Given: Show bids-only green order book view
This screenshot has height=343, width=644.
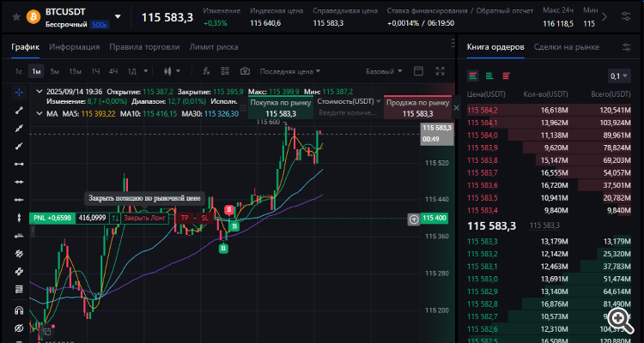Looking at the screenshot, I should click(489, 76).
